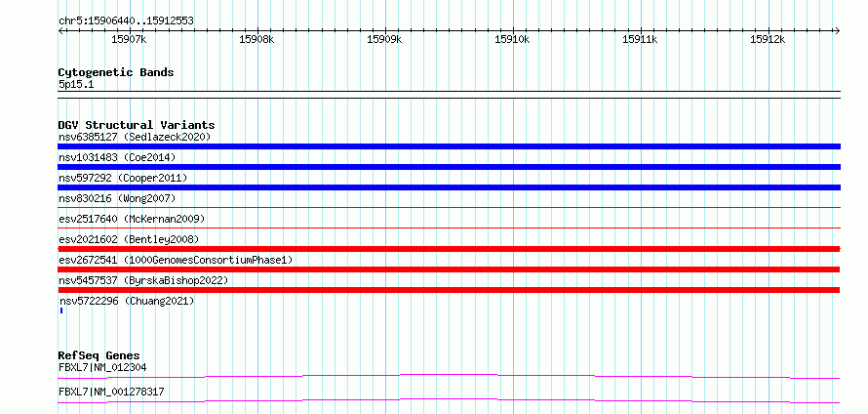
Task: Click the 15909k ruler tick label
Action: coord(384,39)
